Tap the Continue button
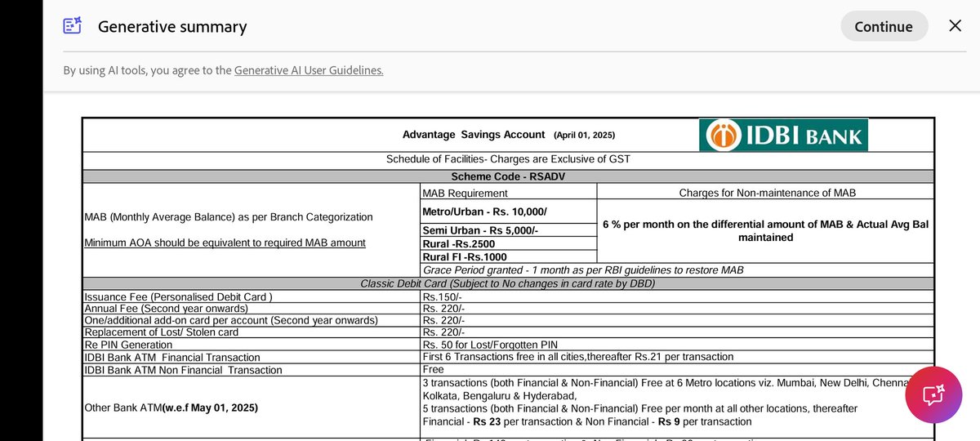 click(x=884, y=26)
